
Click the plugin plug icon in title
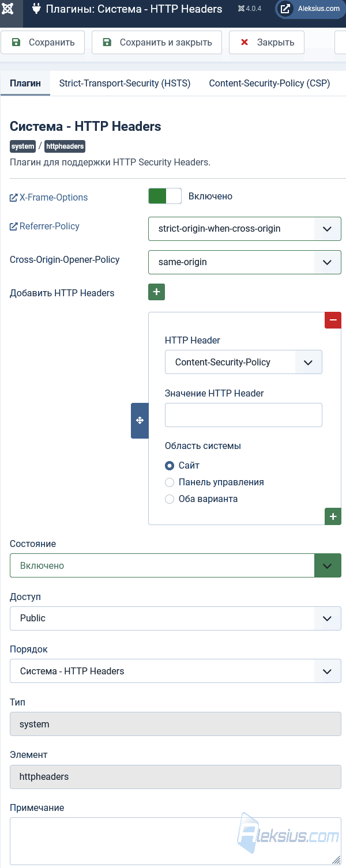[x=36, y=9]
